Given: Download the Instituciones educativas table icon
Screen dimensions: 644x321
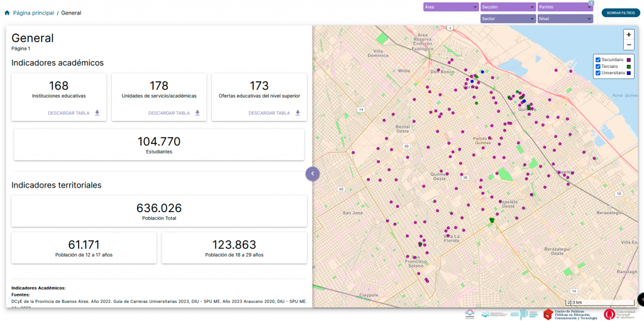Looking at the screenshot, I should [x=97, y=113].
